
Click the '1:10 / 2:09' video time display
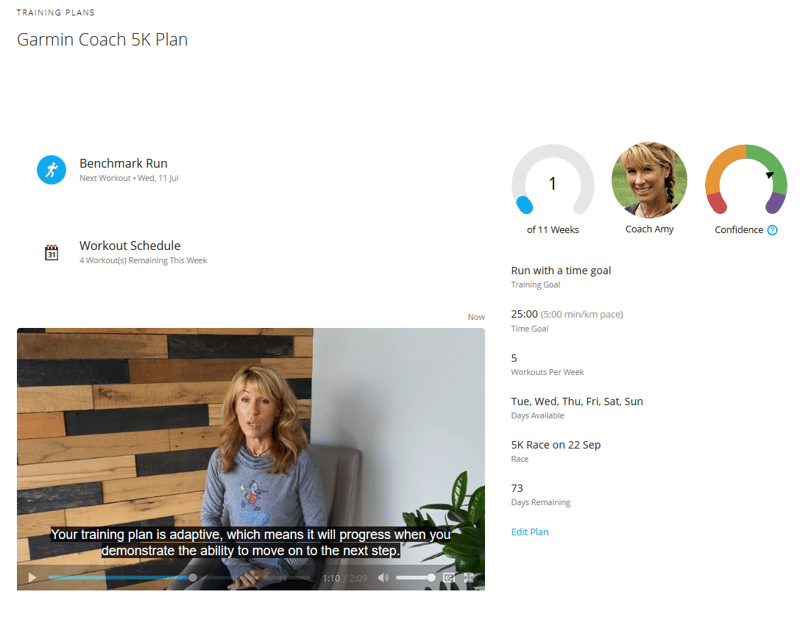coord(344,578)
